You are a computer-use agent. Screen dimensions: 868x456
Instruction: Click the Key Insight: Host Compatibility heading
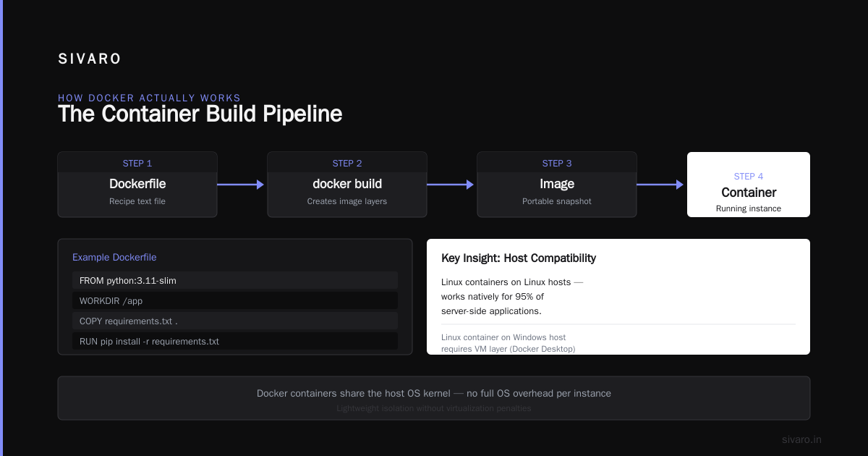(519, 258)
